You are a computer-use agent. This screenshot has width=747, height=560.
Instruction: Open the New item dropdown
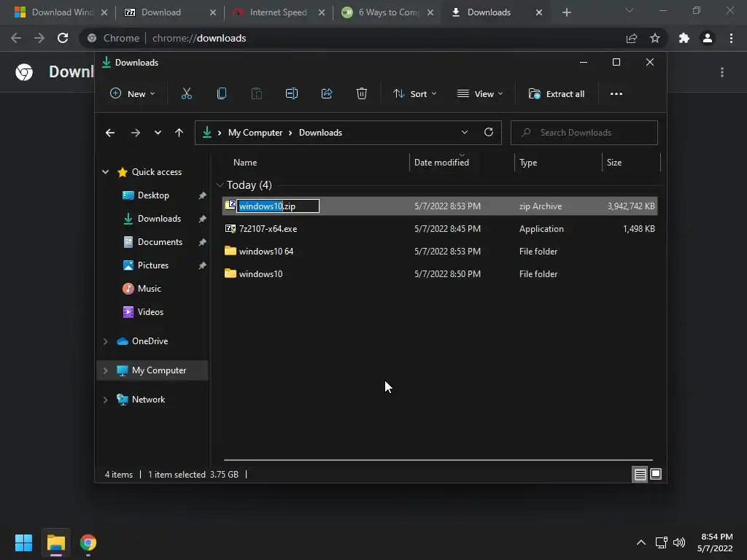pyautogui.click(x=133, y=94)
